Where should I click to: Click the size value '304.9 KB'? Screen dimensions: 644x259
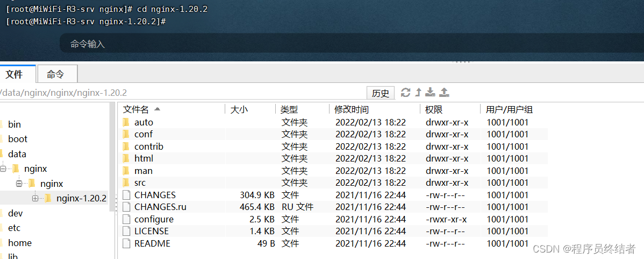pyautogui.click(x=257, y=195)
